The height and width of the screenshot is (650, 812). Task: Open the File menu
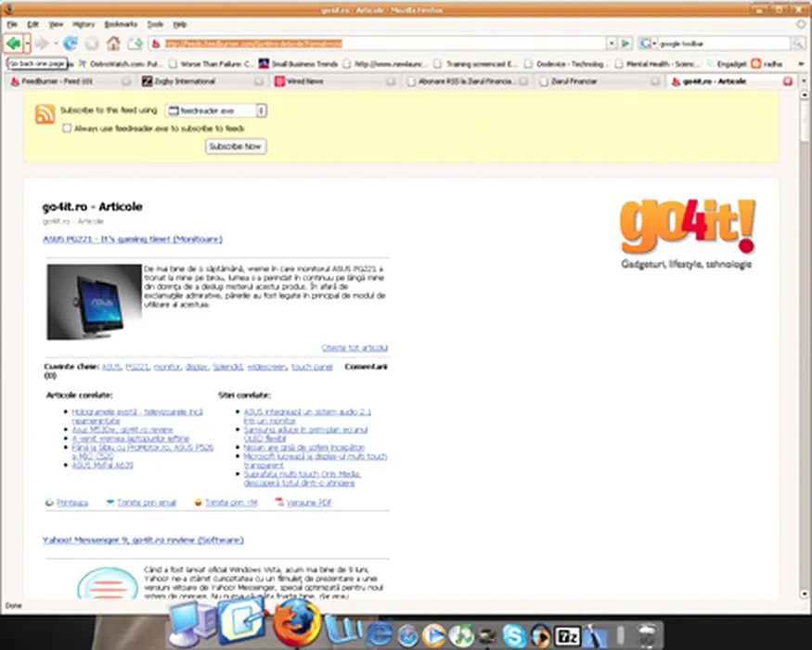pyautogui.click(x=12, y=24)
